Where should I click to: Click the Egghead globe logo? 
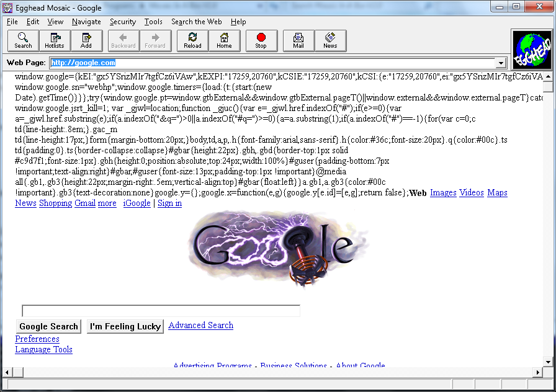(x=532, y=49)
